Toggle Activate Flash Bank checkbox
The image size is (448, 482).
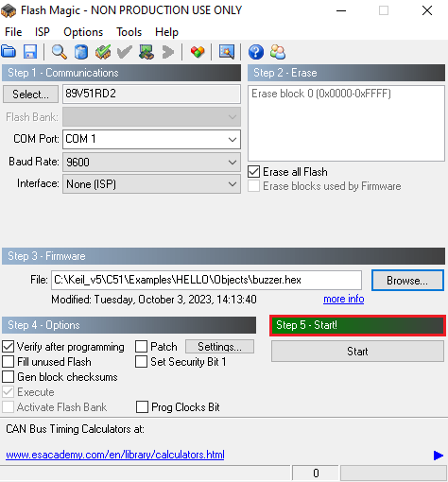click(8, 407)
